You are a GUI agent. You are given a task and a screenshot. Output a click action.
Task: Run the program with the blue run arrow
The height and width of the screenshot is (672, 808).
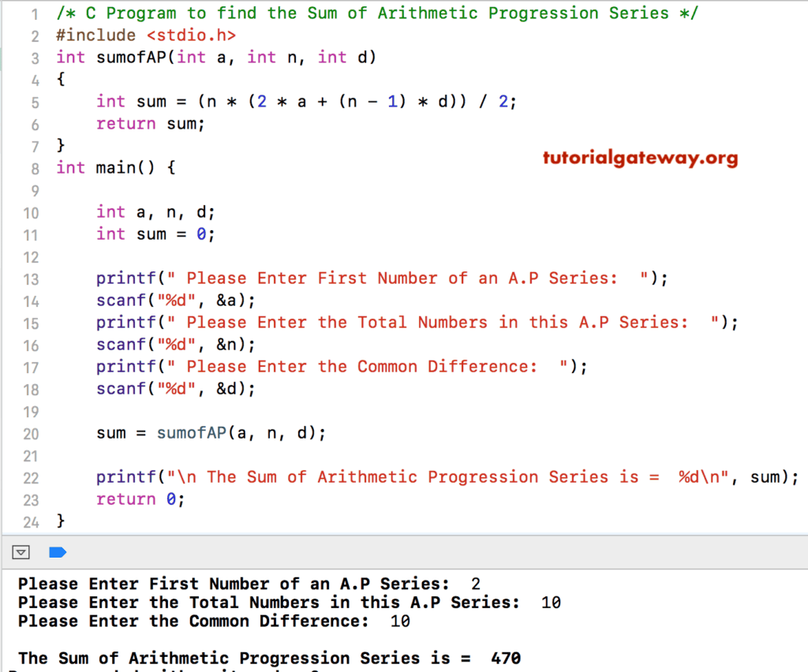point(57,552)
